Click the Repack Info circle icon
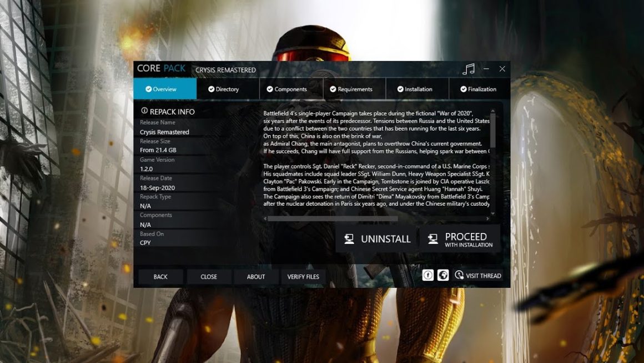The image size is (644, 363). tap(144, 111)
